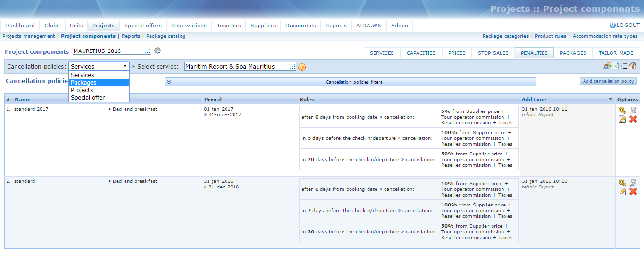Image resolution: width=644 pixels, height=257 pixels.
Task: Switch to the STOP SALES tab
Action: [x=493, y=53]
